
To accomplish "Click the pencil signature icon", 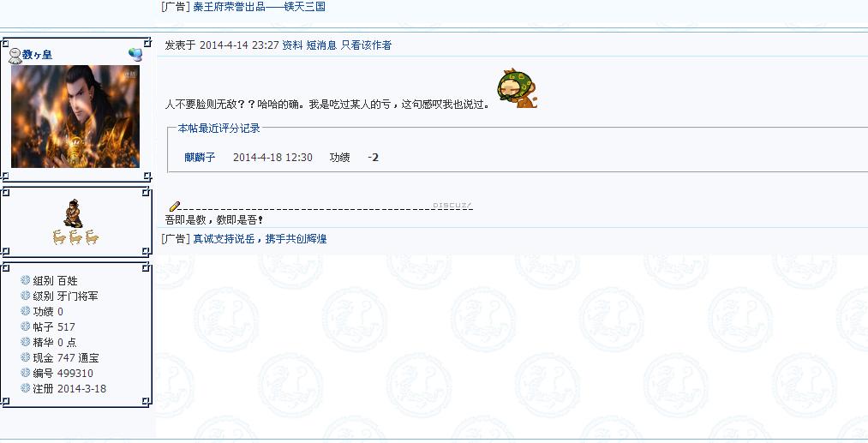I will coord(175,207).
